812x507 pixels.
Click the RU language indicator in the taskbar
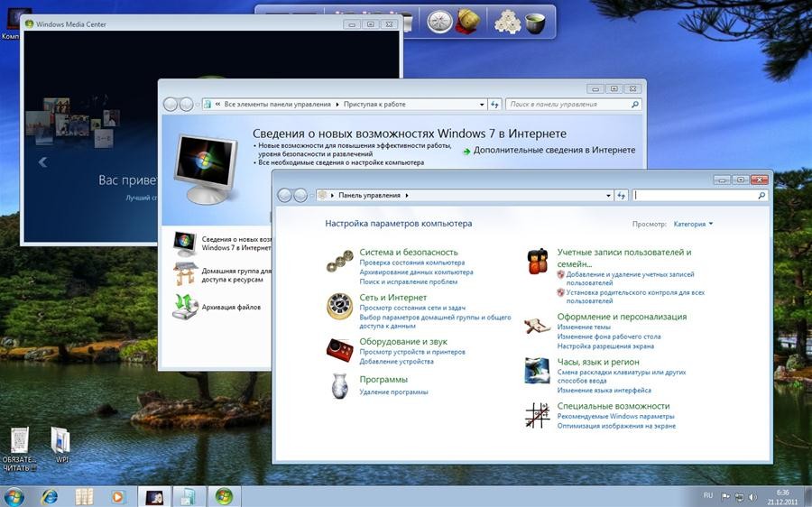708,496
